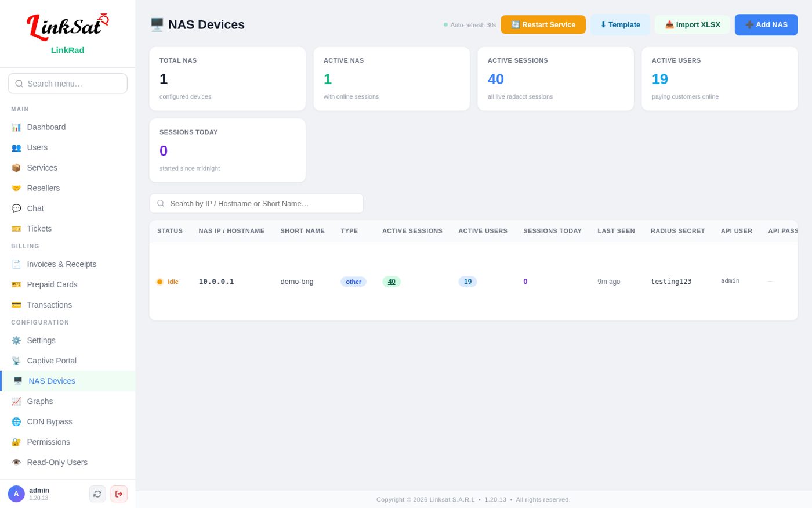Click the Graphs chart icon in sidebar
This screenshot has width=812, height=508.
point(16,401)
